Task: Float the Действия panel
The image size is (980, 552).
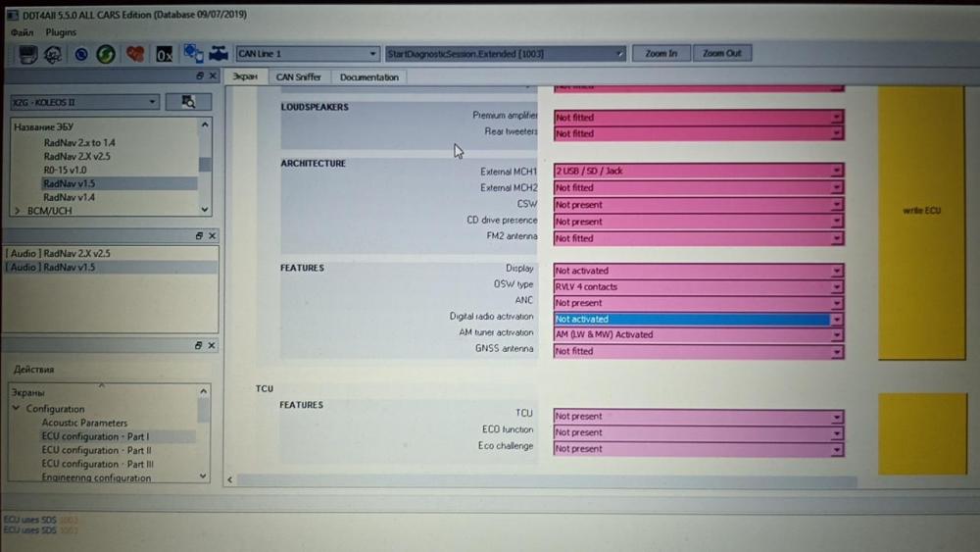Action: click(x=198, y=345)
